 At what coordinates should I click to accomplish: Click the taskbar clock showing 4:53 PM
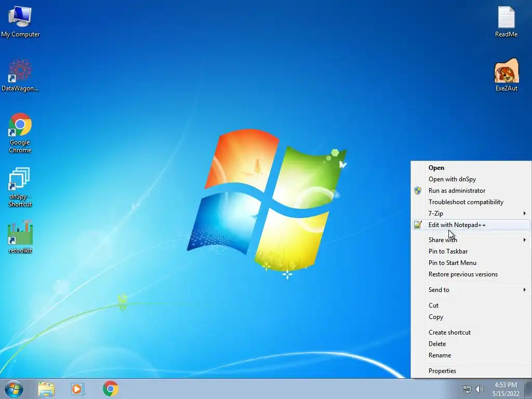(506, 389)
